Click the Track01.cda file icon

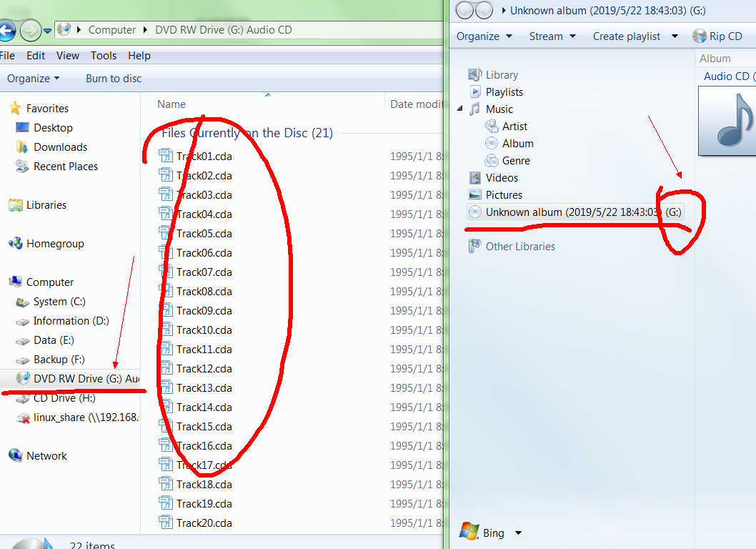(x=165, y=156)
